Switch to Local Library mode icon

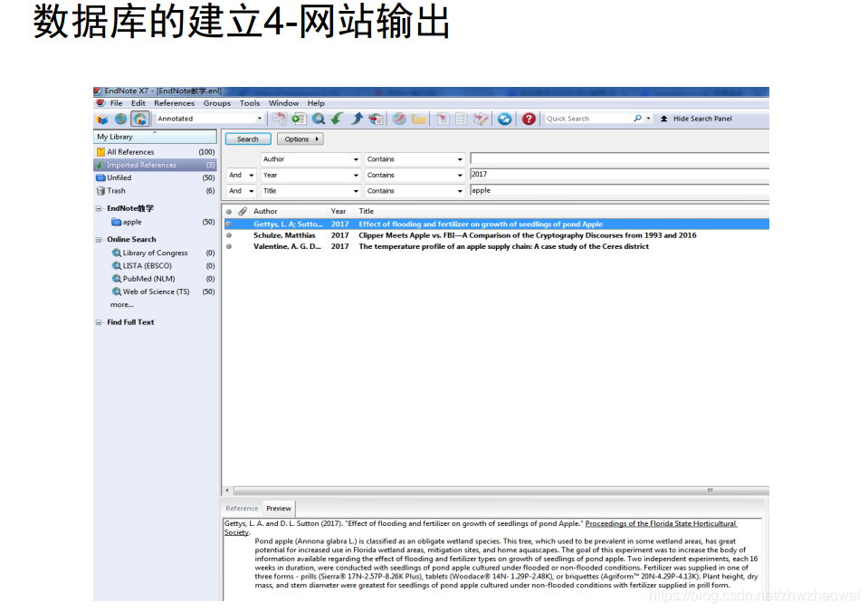pos(102,119)
